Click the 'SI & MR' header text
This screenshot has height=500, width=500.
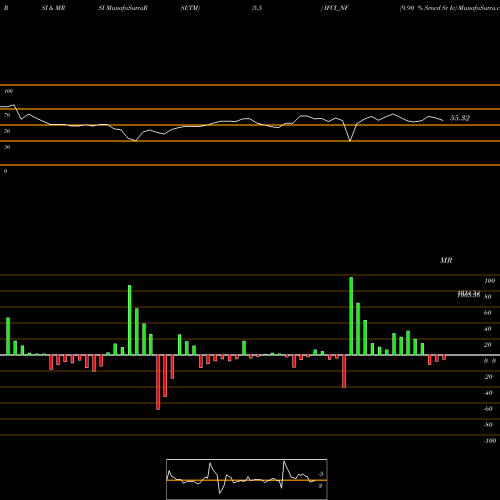53,8
